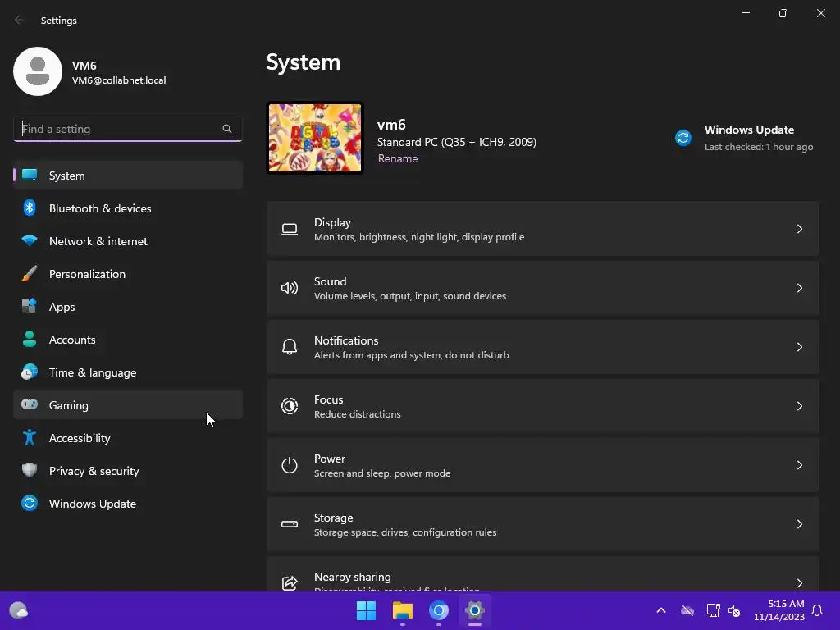
Task: Expand the Display settings chevron
Action: click(800, 230)
